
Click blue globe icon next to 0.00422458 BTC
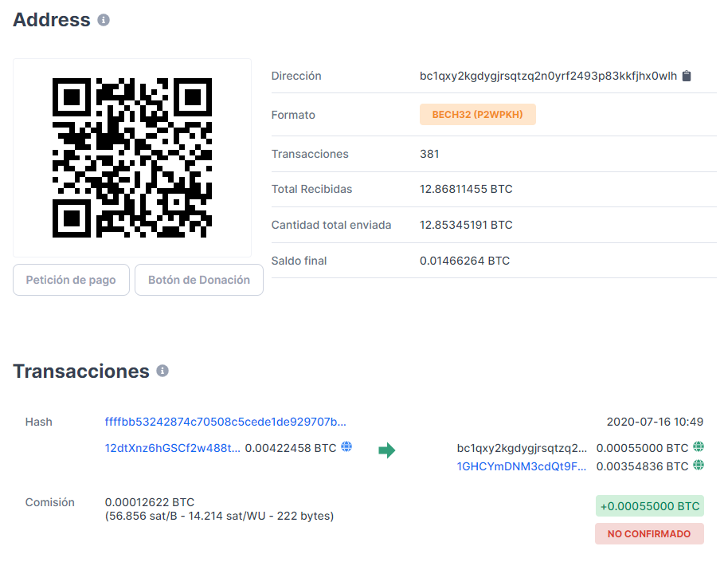[346, 446]
